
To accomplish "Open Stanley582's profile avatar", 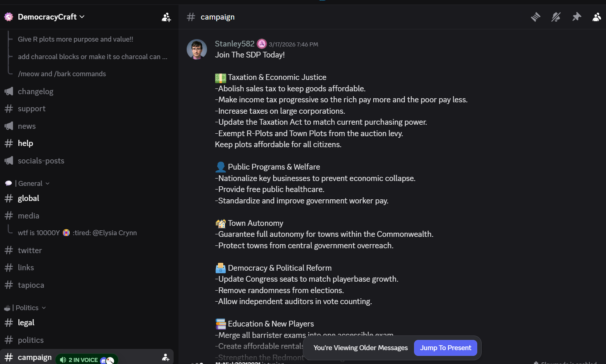I will point(197,49).
